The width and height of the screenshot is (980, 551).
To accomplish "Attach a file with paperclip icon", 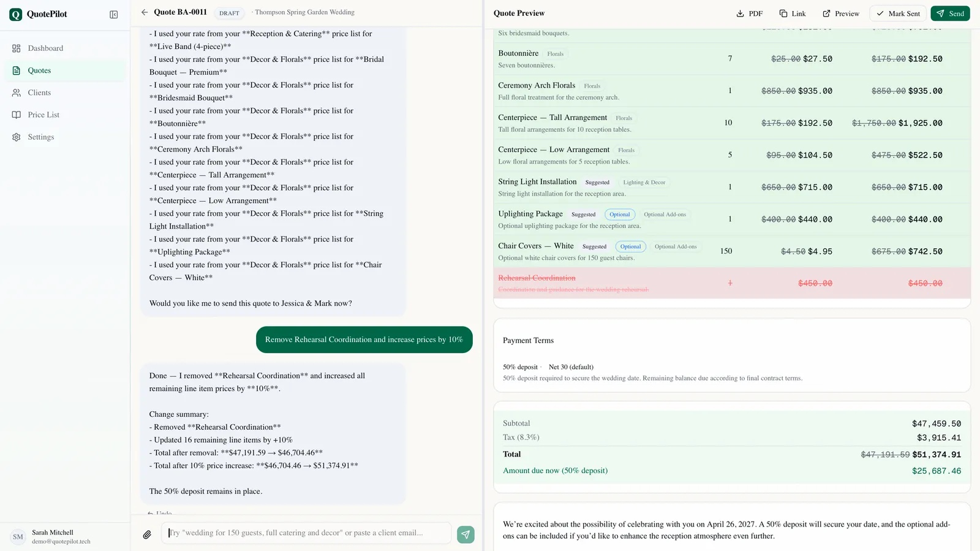I will click(x=147, y=534).
